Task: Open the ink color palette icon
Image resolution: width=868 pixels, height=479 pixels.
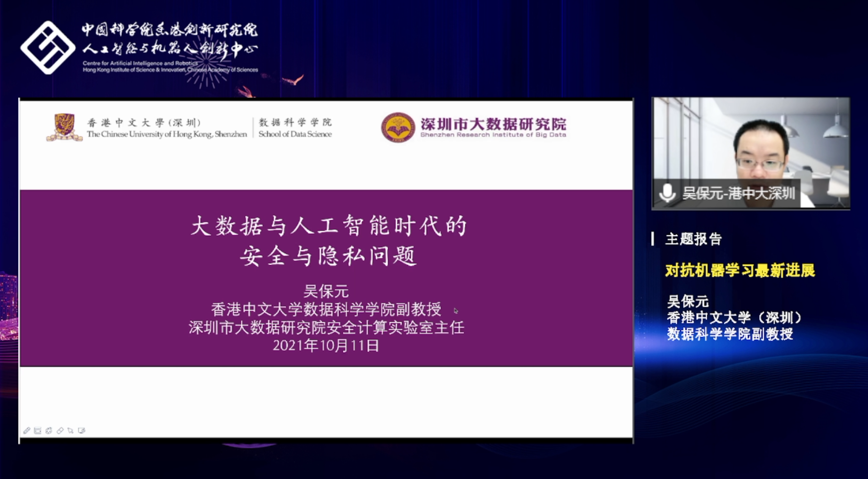Action: pyautogui.click(x=49, y=430)
